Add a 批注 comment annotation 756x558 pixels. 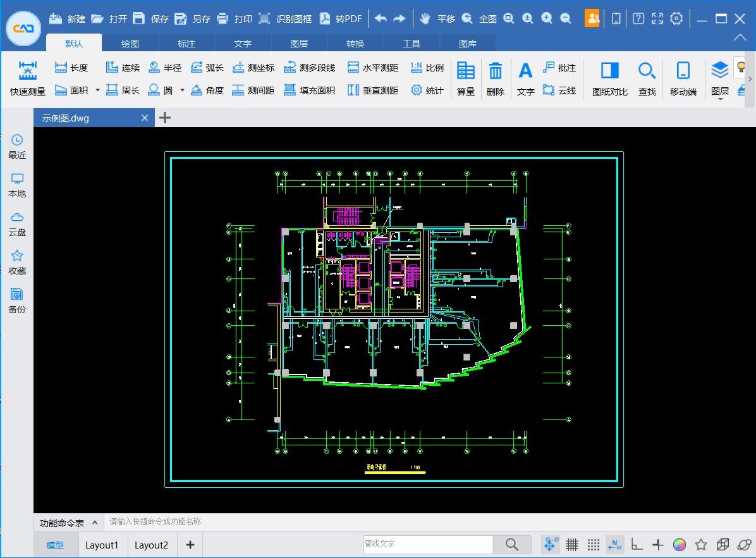point(559,68)
